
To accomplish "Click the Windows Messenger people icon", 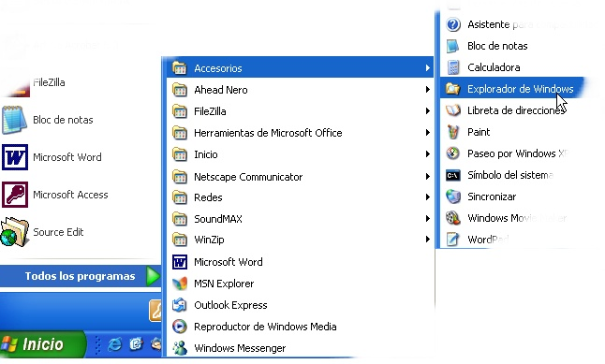I will click(180, 348).
